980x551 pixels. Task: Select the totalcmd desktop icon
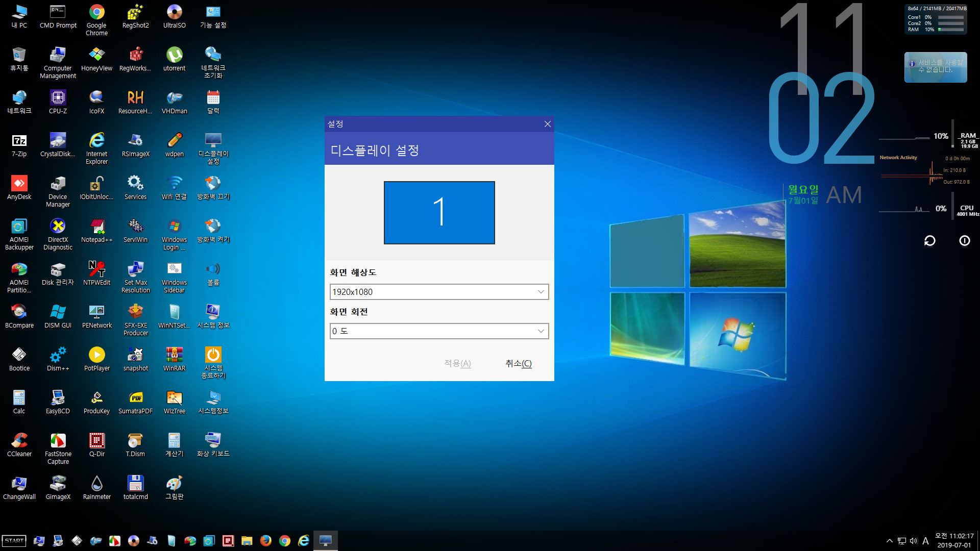pyautogui.click(x=136, y=488)
